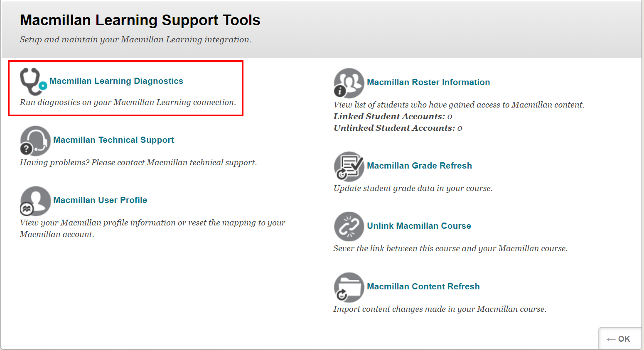Image resolution: width=644 pixels, height=350 pixels.
Task: Click the broken chain Unlink Course icon
Action: point(349,227)
